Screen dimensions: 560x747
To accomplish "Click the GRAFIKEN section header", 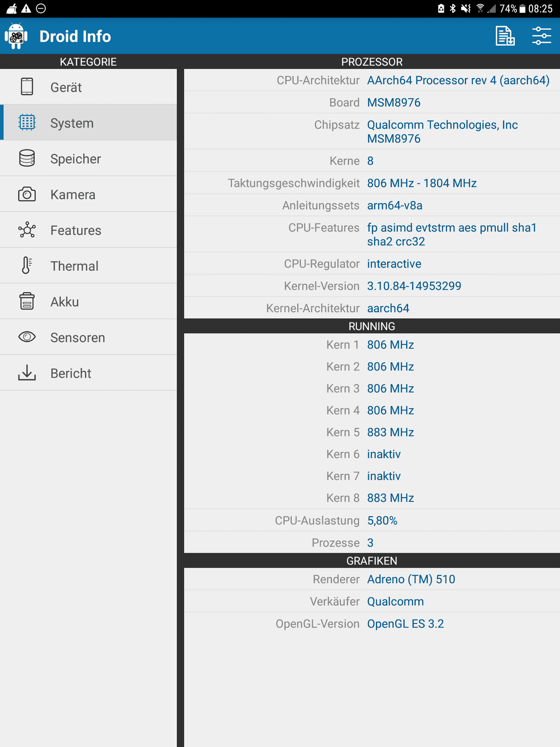I will (x=372, y=561).
